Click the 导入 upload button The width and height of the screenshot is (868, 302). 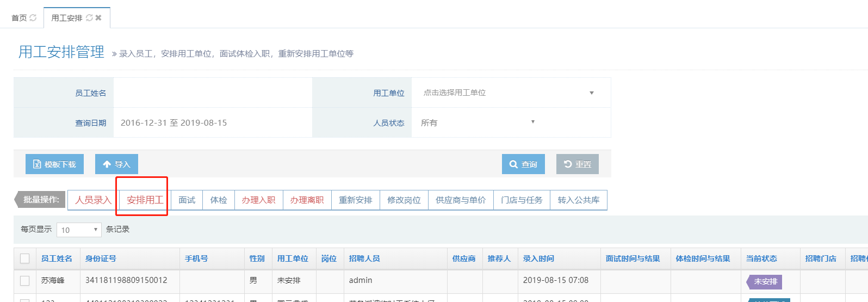116,164
